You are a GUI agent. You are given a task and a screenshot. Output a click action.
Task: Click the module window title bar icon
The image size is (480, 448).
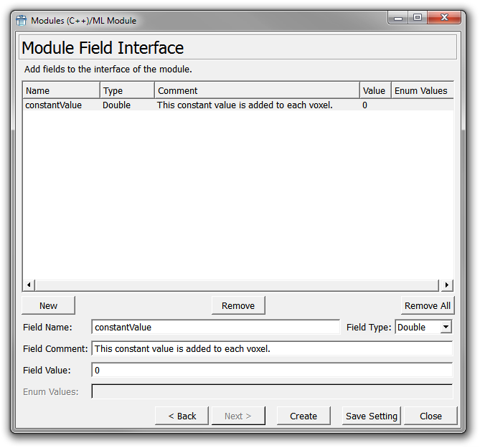(x=22, y=20)
